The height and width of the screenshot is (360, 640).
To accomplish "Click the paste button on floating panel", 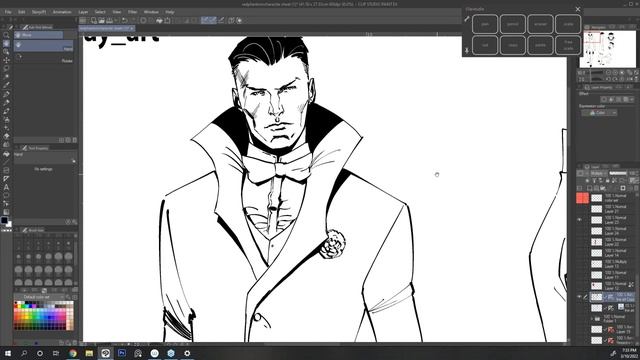I will [x=540, y=45].
